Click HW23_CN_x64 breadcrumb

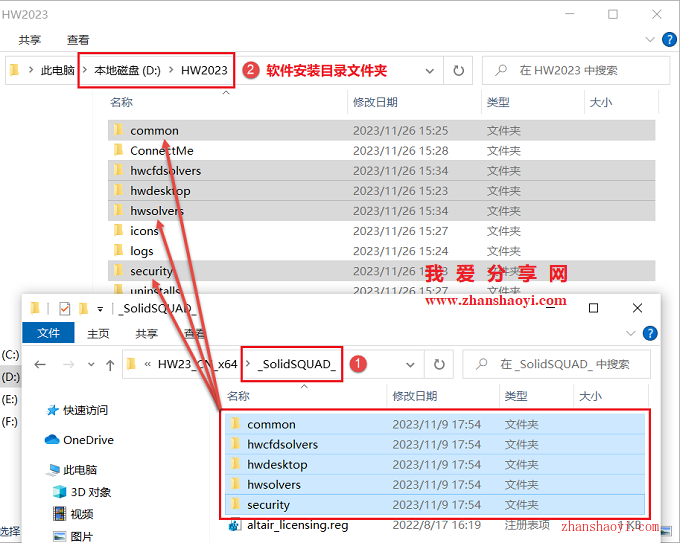click(197, 364)
